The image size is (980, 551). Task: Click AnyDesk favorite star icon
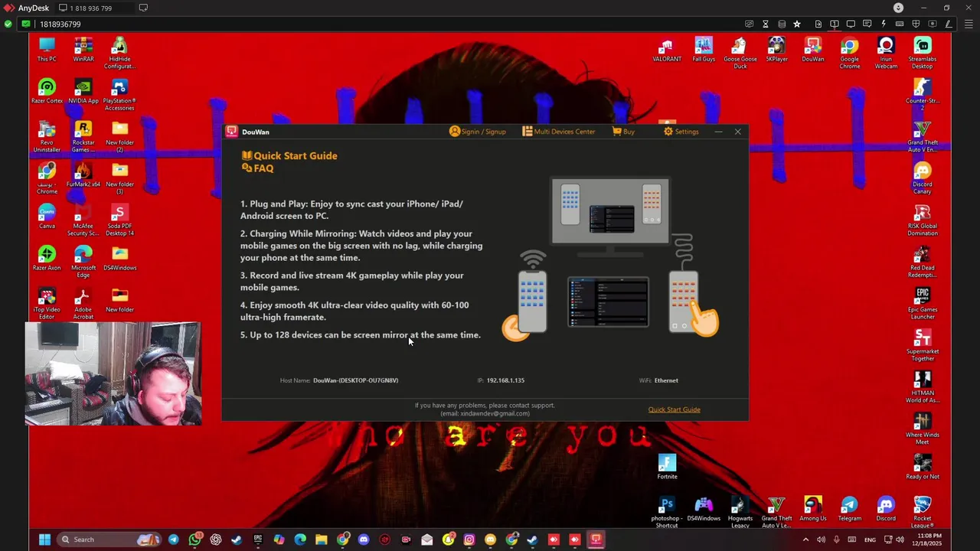point(797,24)
